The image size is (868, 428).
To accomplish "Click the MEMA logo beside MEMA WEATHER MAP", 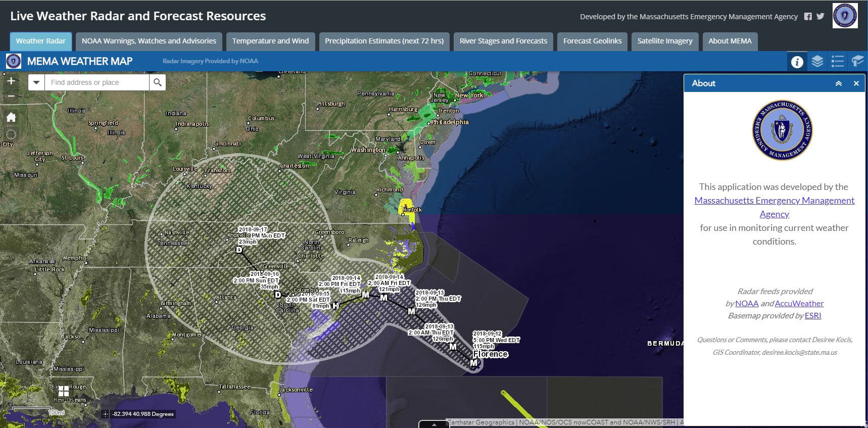I will (x=14, y=61).
